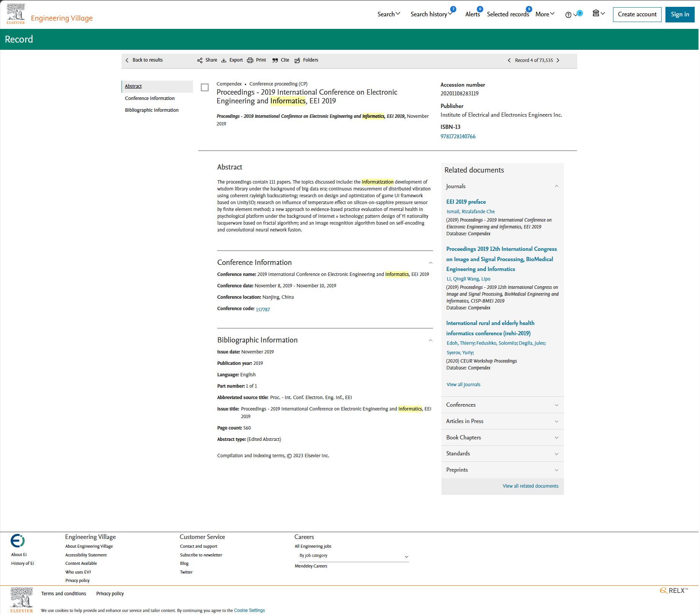Click View all related documents link
Viewport: 700px width, 615px height.
pos(530,486)
